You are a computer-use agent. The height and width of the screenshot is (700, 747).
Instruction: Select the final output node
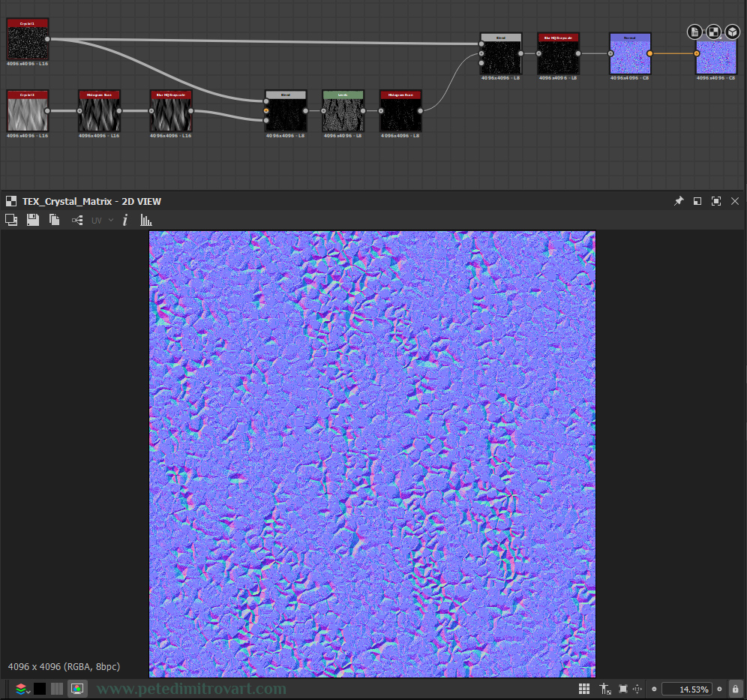[716, 56]
